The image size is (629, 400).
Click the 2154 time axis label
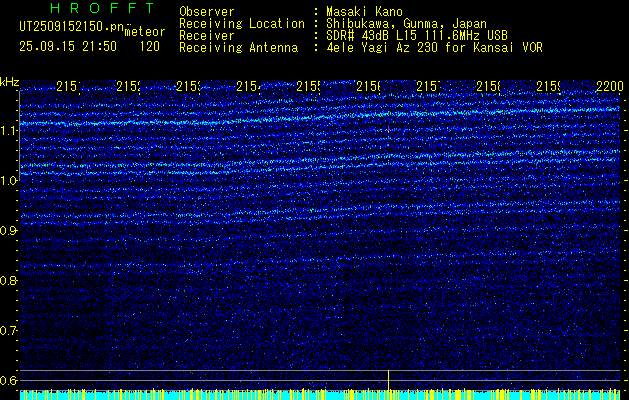[x=248, y=86]
